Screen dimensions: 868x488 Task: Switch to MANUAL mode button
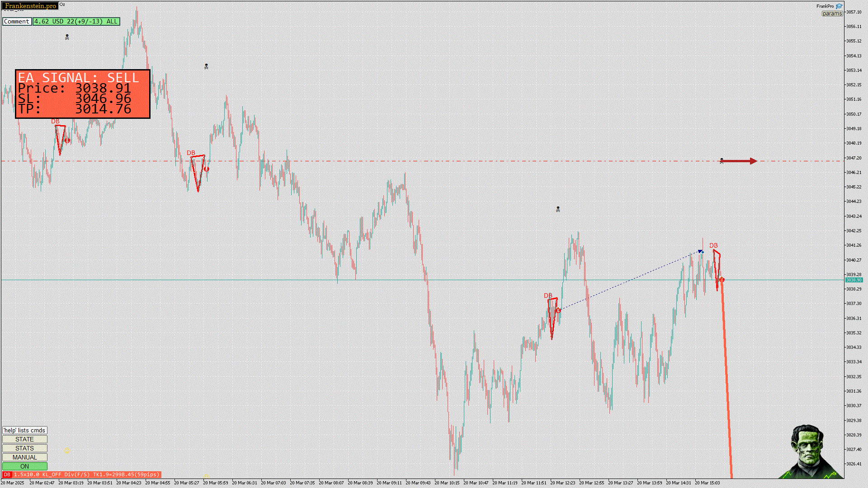(24, 457)
